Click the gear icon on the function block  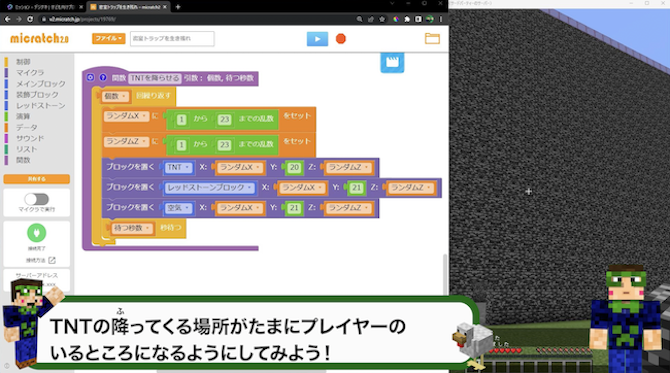click(90, 77)
